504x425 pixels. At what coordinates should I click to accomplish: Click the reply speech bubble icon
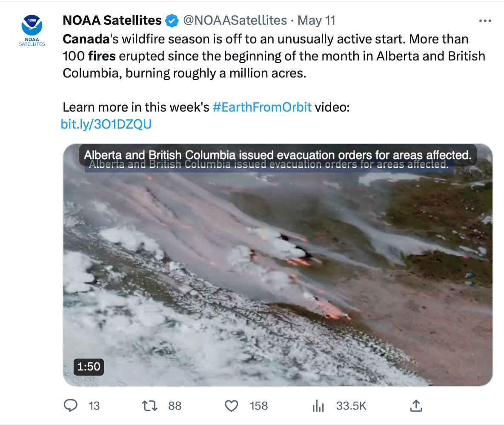point(70,406)
